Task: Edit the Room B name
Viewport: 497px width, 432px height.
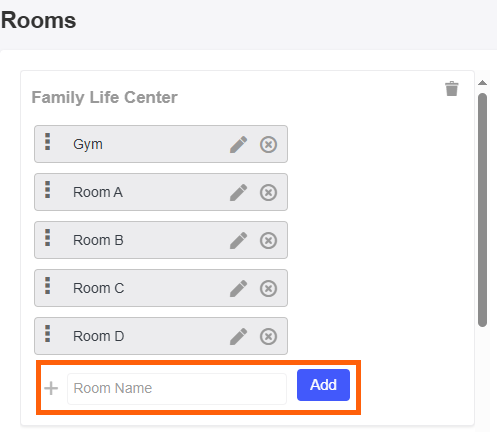Action: tap(239, 240)
